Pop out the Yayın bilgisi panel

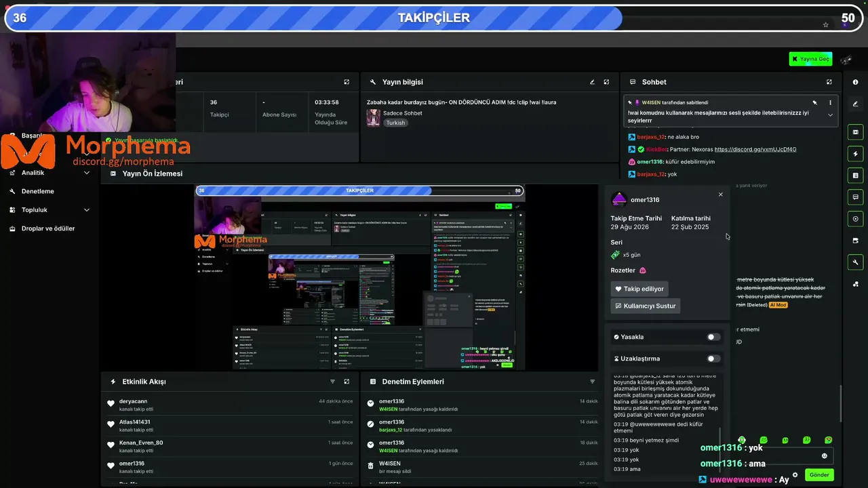coord(606,82)
